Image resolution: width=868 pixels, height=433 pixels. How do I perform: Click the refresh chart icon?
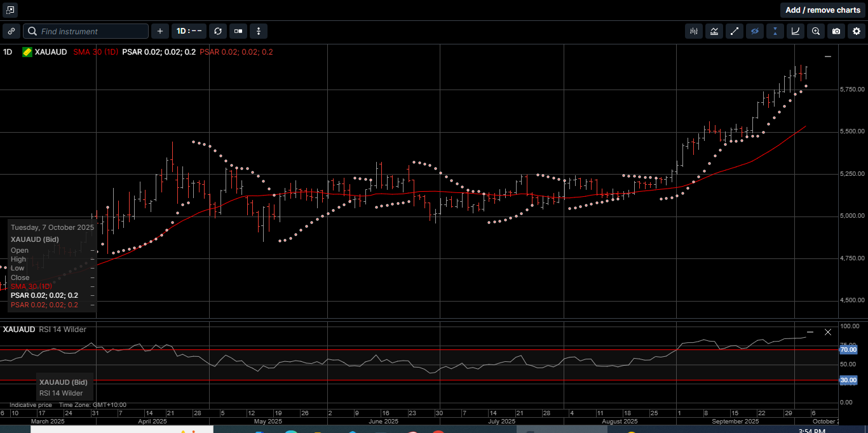218,31
